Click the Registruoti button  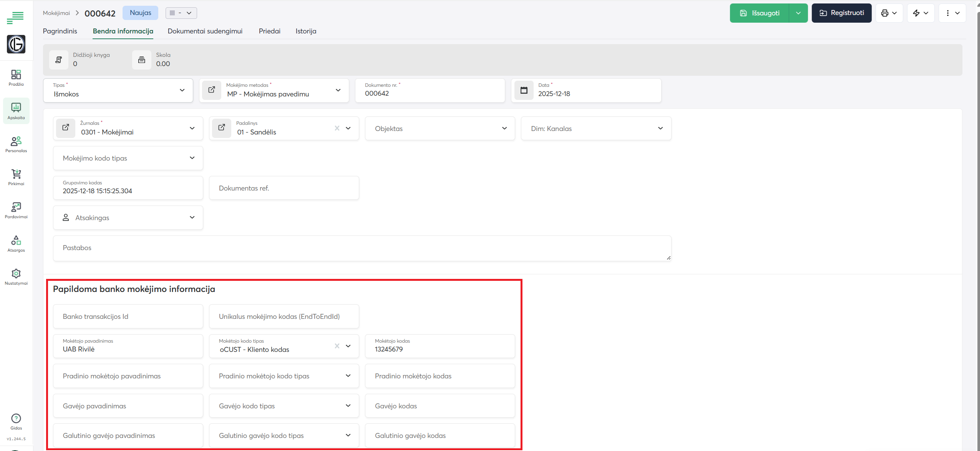click(841, 13)
